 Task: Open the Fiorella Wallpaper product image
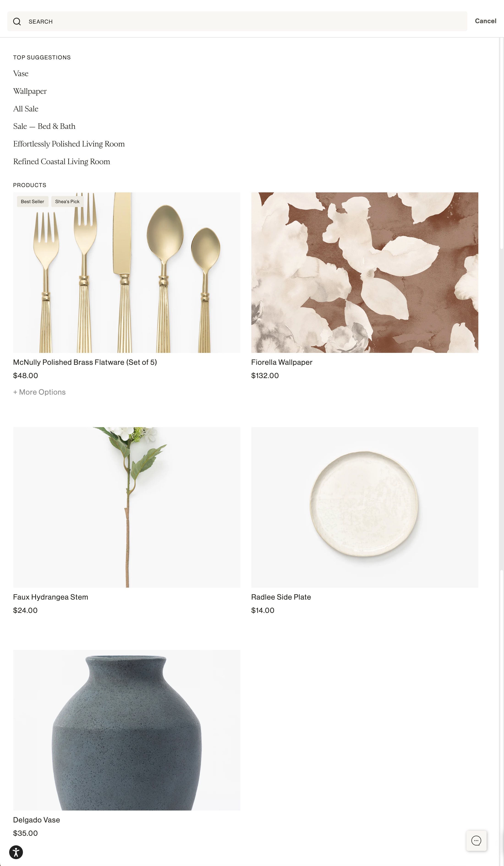365,273
